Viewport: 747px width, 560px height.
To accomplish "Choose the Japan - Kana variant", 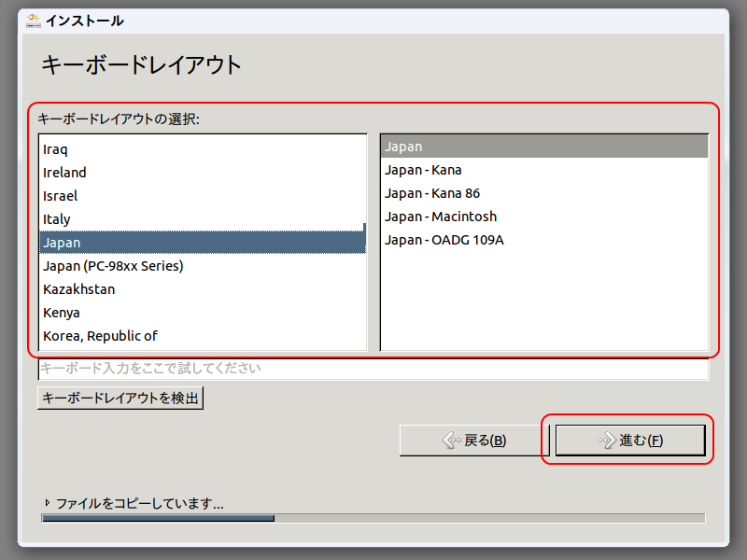I will pyautogui.click(x=544, y=170).
